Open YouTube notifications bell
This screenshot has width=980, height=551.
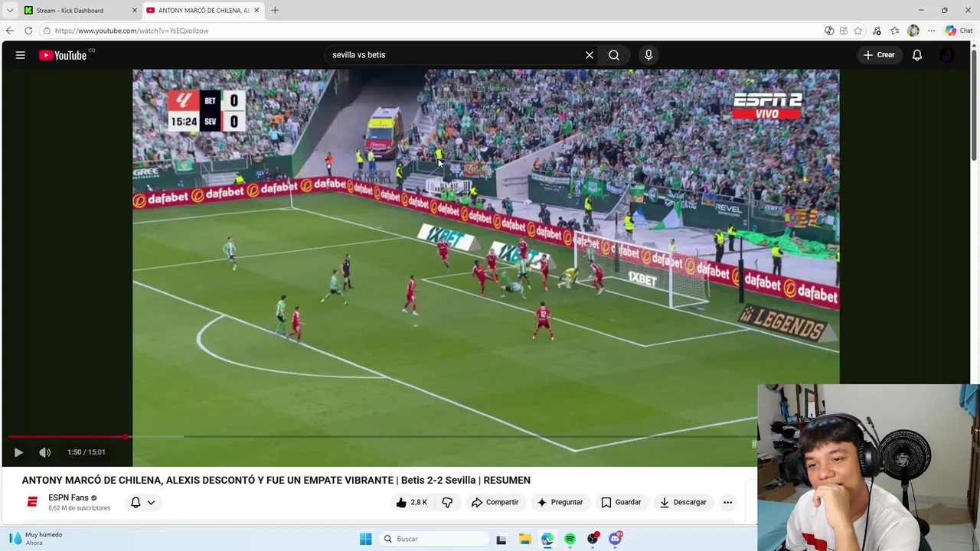[x=917, y=55]
